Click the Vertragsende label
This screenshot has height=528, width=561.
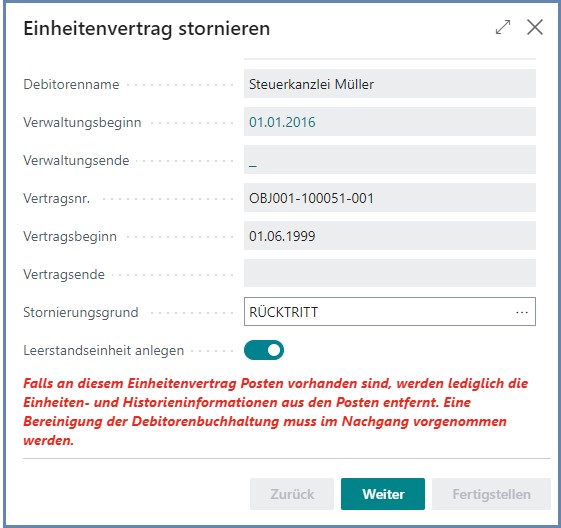(x=64, y=274)
